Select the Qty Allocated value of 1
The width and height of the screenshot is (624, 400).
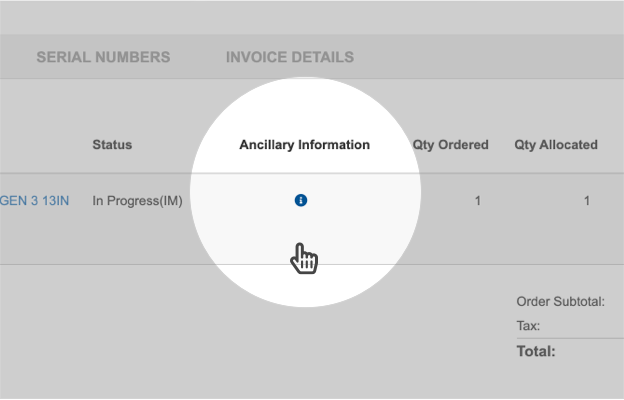(x=587, y=201)
